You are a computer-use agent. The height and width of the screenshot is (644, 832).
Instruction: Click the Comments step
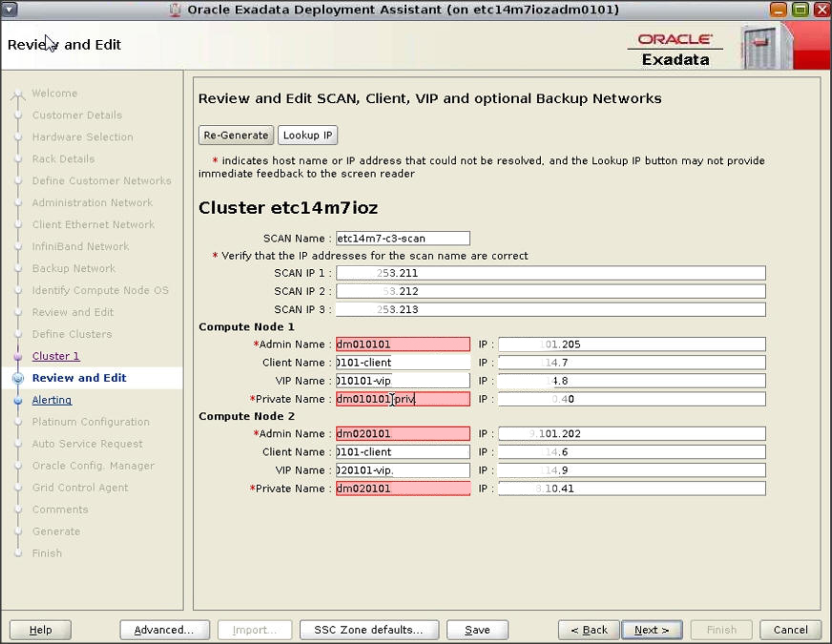pos(60,509)
